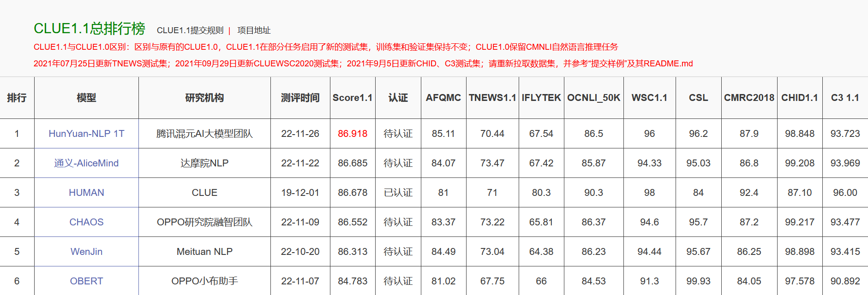Click the date 22-11-26
The image size is (868, 295).
point(300,134)
